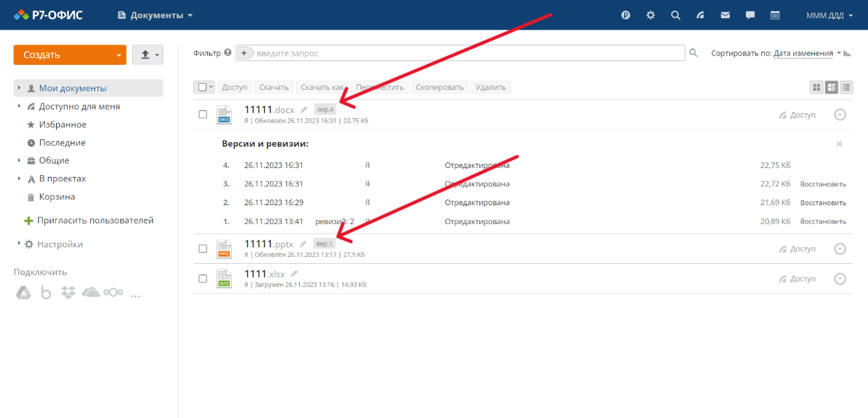Open actions menu arrow for 1111.xlsx

pos(840,279)
